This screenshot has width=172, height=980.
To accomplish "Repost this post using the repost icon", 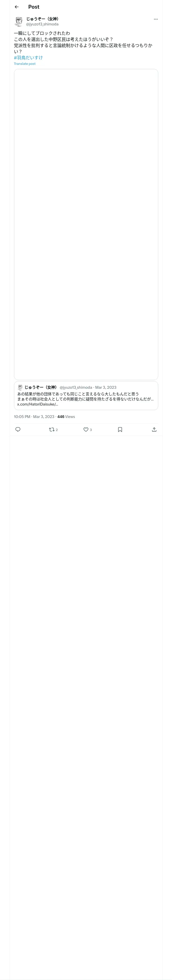I will [52, 429].
